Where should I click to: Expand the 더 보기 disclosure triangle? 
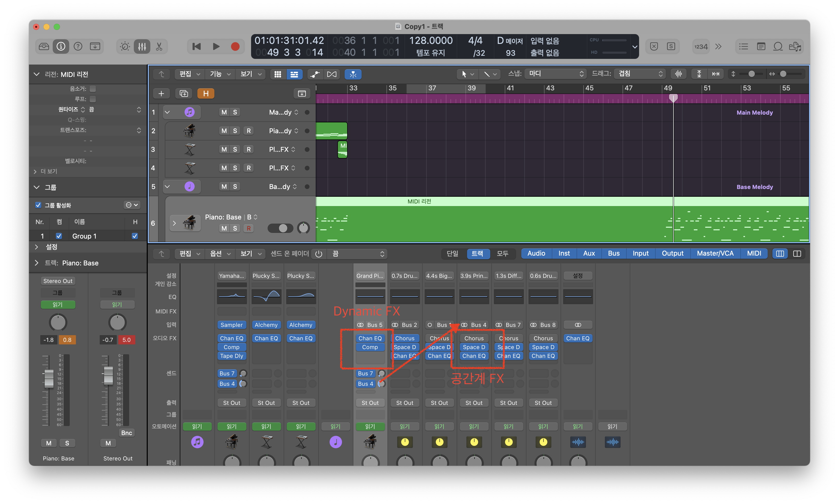(x=35, y=171)
